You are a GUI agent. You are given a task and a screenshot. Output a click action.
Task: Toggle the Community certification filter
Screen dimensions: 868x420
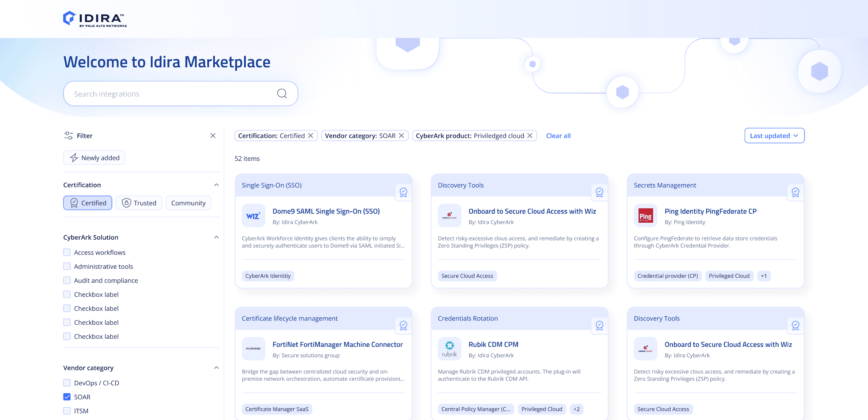click(188, 203)
